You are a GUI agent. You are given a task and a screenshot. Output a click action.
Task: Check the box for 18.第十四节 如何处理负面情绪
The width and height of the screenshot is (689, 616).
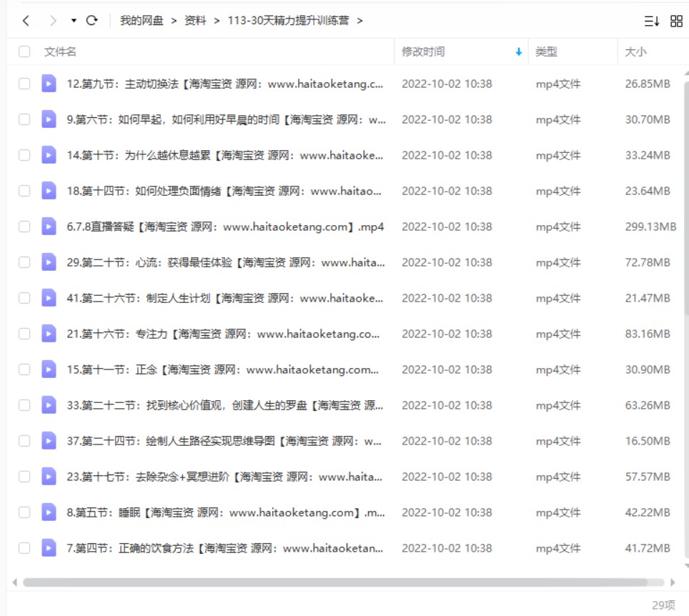coord(24,191)
